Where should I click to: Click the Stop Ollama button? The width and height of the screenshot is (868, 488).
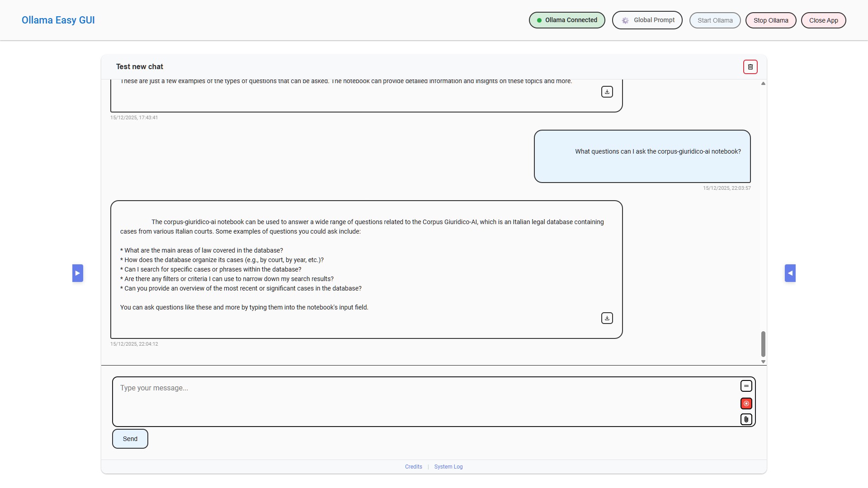coord(770,20)
